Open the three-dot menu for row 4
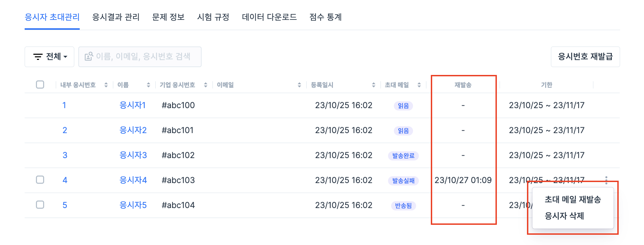This screenshot has height=245, width=644. click(606, 180)
